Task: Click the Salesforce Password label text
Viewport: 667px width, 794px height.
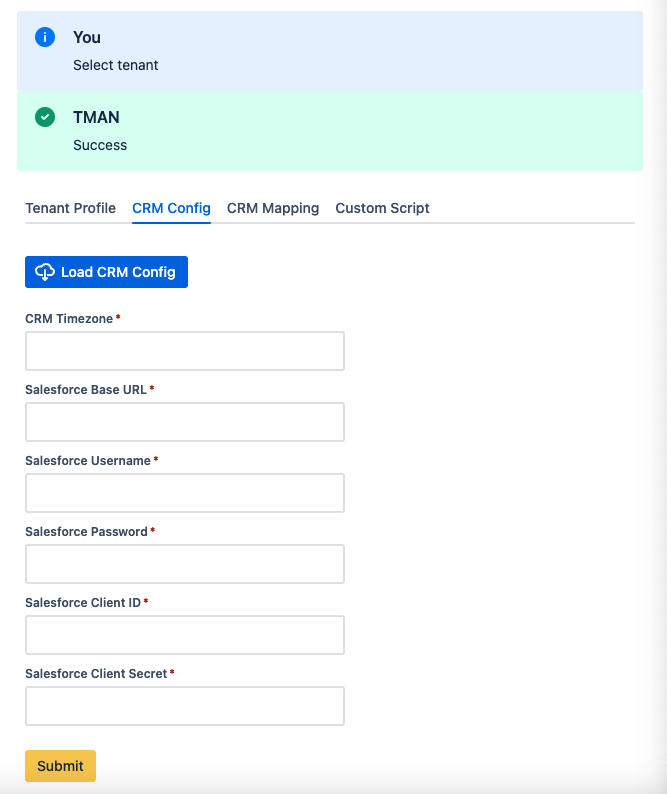Action: click(86, 532)
